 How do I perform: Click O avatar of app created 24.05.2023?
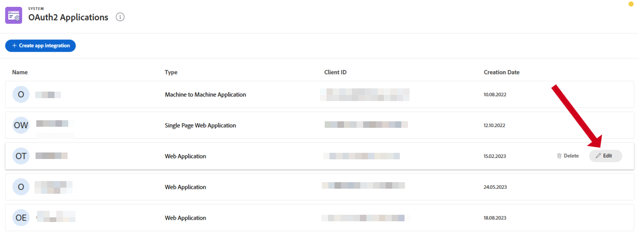[21, 187]
